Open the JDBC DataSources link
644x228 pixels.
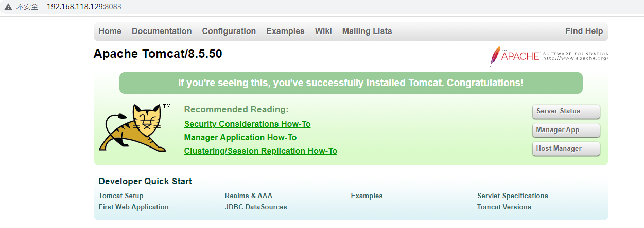[x=256, y=207]
